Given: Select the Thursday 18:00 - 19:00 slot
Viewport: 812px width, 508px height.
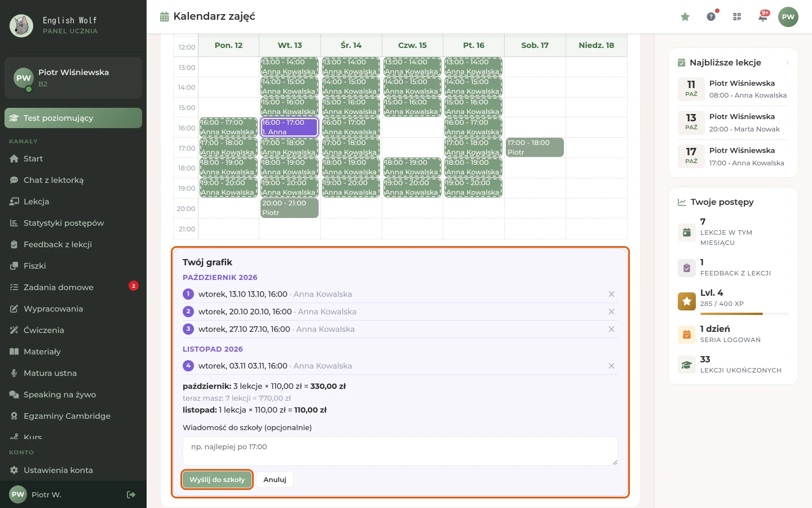Looking at the screenshot, I should [412, 168].
